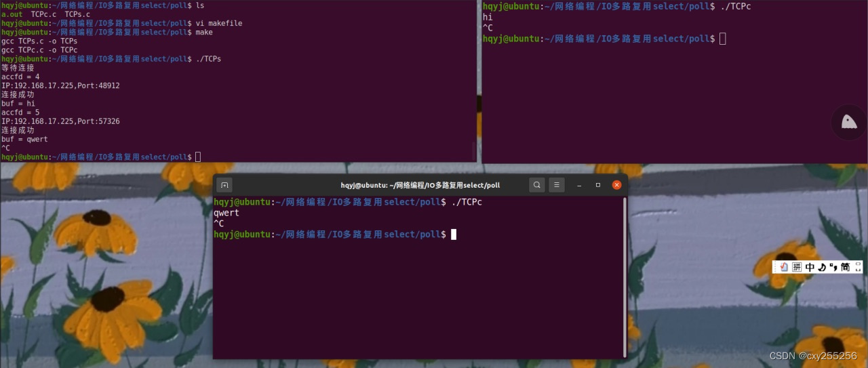Click 'gcc TCPs.c -o TCPs' line
868x368 pixels.
click(39, 41)
